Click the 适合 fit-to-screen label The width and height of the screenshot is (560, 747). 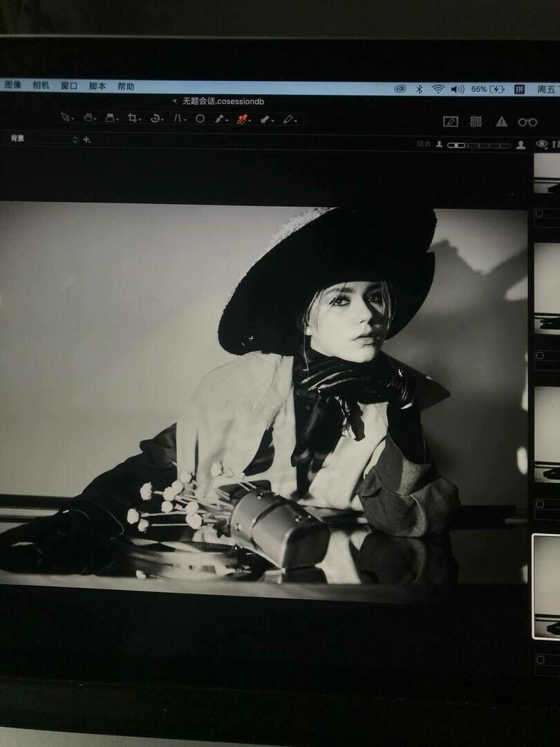pos(424,144)
